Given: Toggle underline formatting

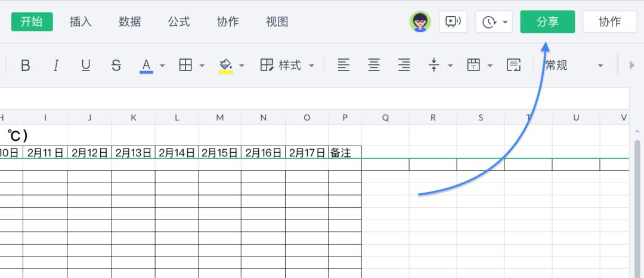Looking at the screenshot, I should coord(86,65).
